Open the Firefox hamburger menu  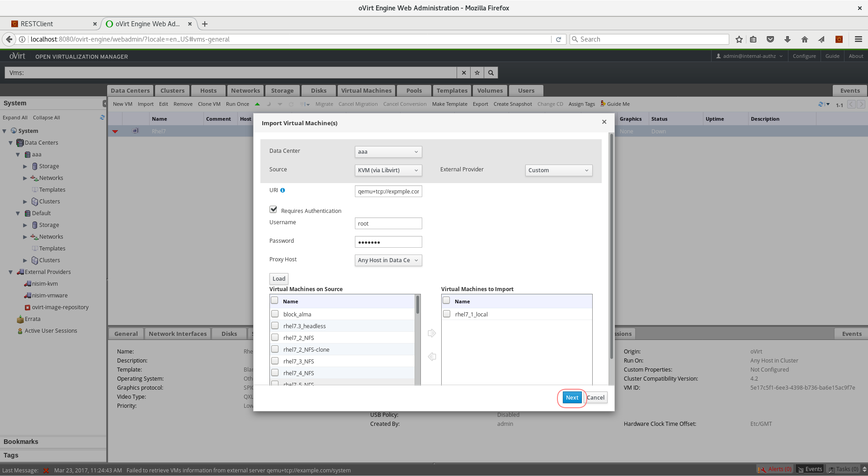coord(858,39)
